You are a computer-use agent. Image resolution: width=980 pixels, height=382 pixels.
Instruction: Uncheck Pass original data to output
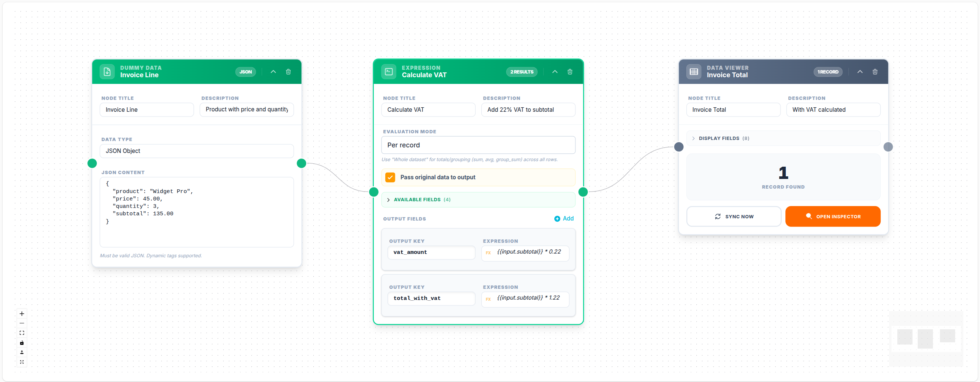tap(390, 177)
